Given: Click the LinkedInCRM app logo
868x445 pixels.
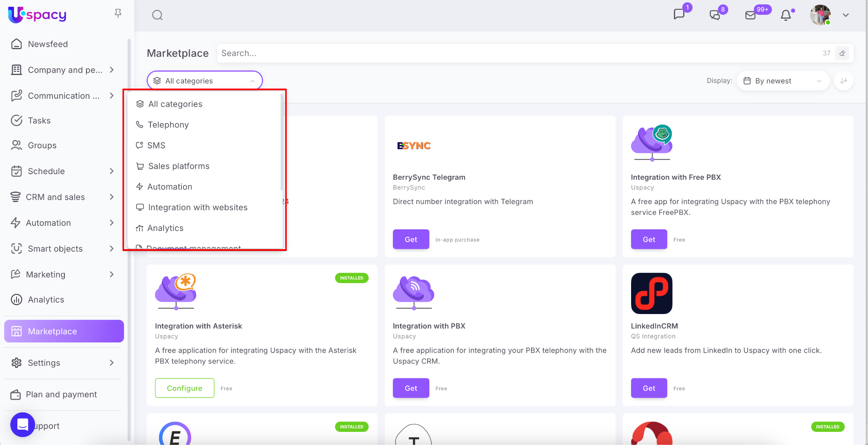Looking at the screenshot, I should [651, 293].
